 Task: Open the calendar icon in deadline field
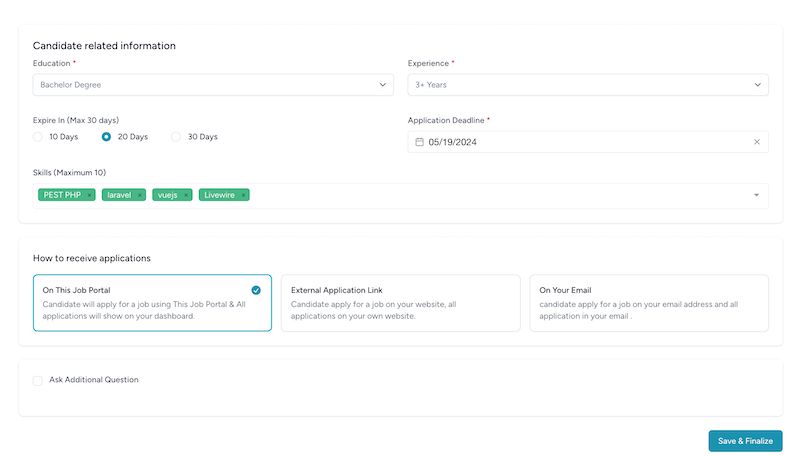tap(419, 142)
